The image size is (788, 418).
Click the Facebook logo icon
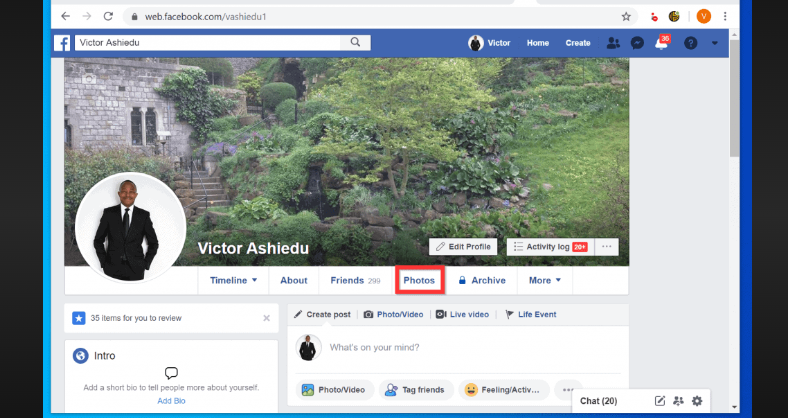[x=62, y=43]
